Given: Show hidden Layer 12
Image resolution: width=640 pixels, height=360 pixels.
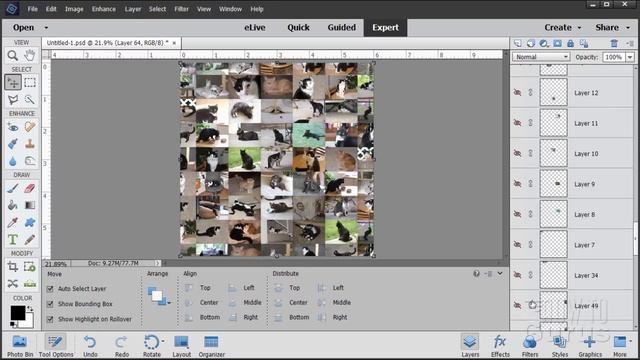Looking at the screenshot, I should pos(517,93).
